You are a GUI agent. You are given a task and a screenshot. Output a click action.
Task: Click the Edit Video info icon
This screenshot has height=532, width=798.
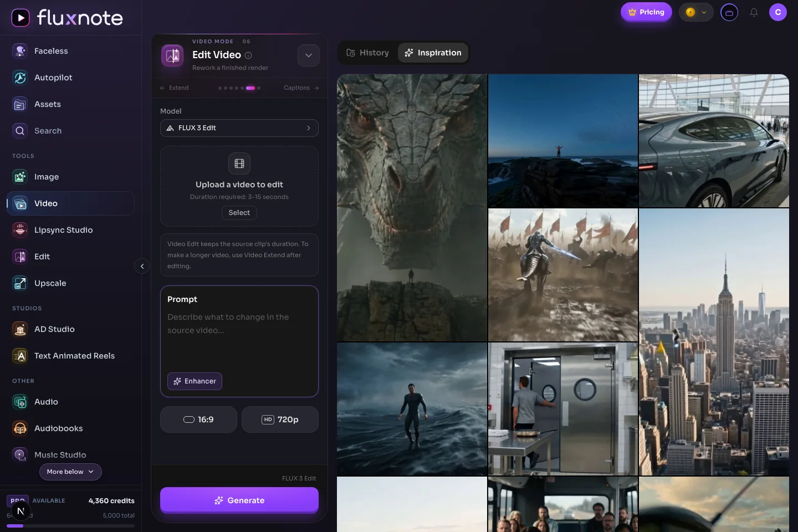click(x=248, y=55)
